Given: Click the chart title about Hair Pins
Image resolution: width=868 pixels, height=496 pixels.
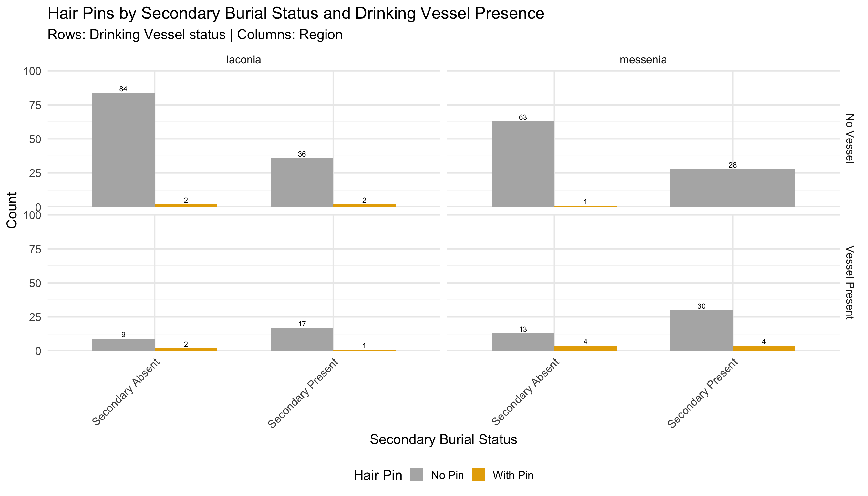Looking at the screenshot, I should pyautogui.click(x=296, y=14).
